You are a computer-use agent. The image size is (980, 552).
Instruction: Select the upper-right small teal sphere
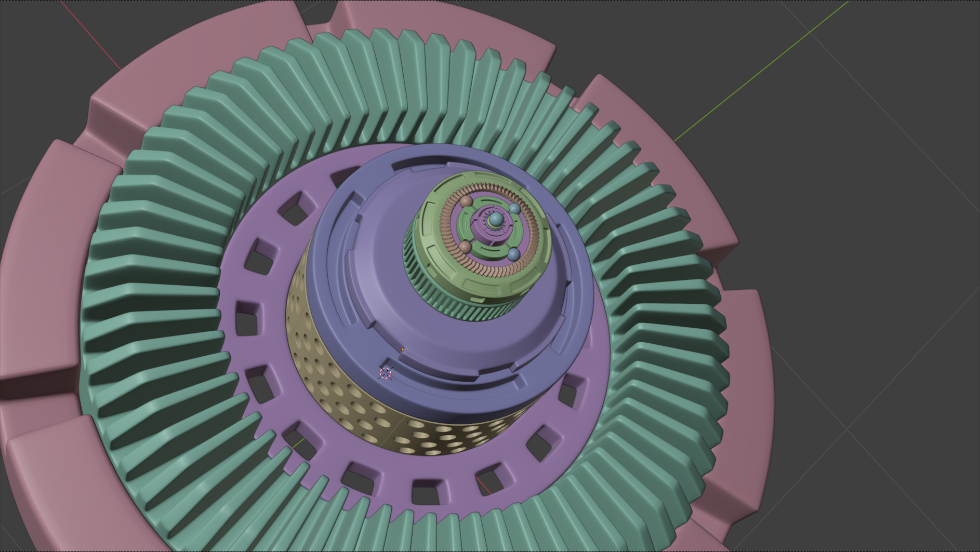pos(514,209)
